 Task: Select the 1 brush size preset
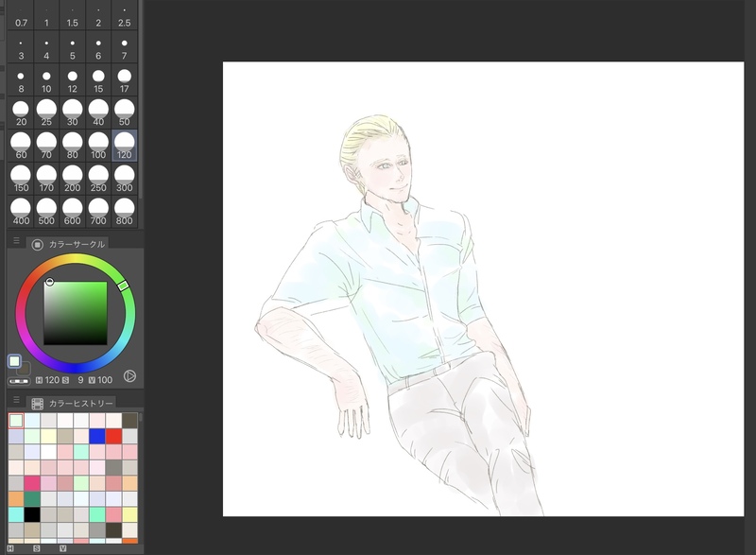point(46,15)
